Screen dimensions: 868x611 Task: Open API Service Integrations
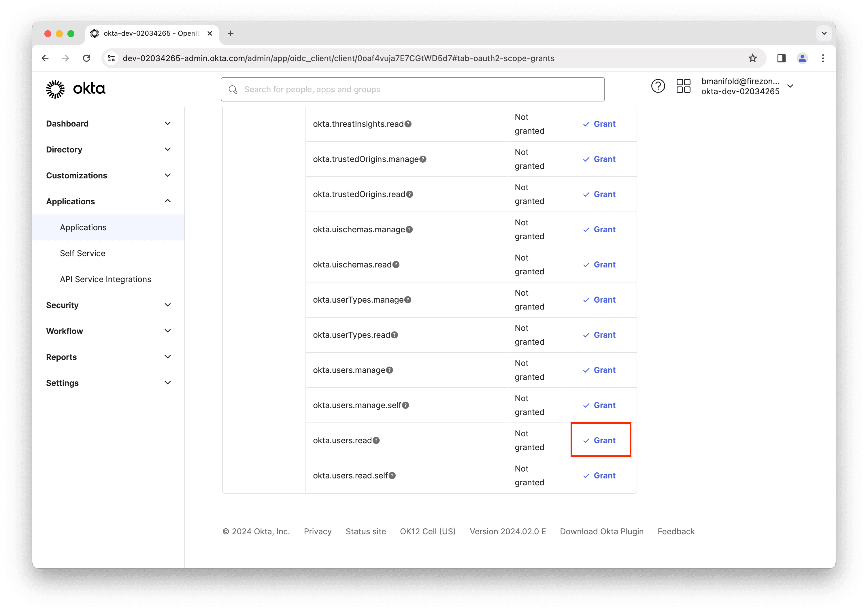105,279
